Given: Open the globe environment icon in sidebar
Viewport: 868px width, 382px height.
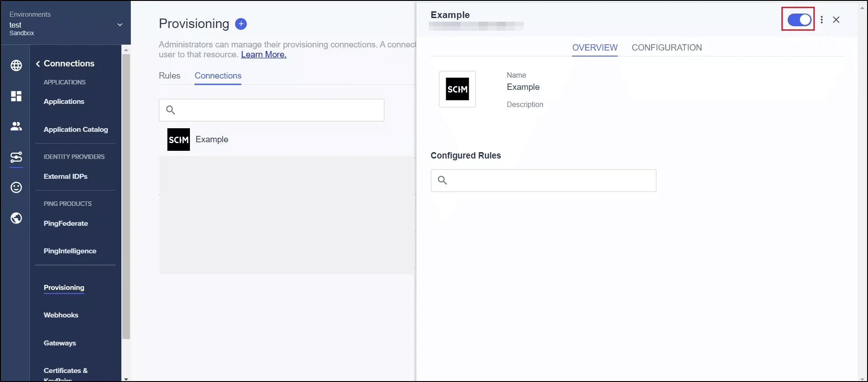Looking at the screenshot, I should tap(16, 65).
